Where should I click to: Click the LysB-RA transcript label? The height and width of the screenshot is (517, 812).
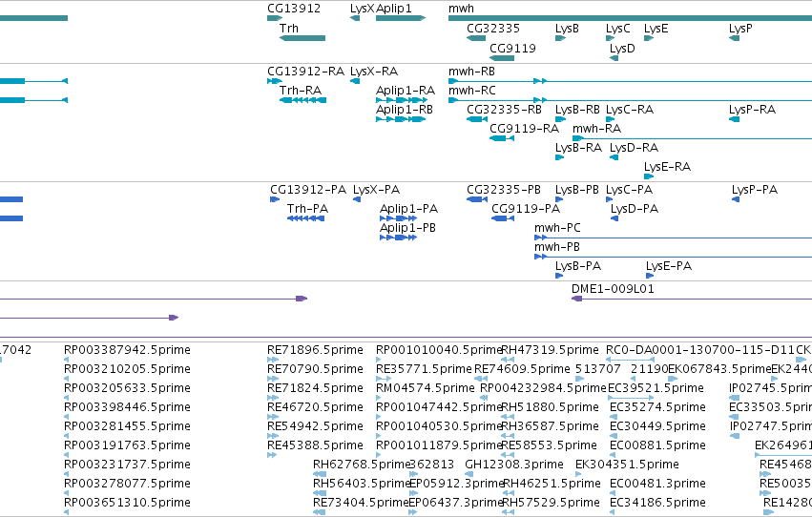point(578,148)
